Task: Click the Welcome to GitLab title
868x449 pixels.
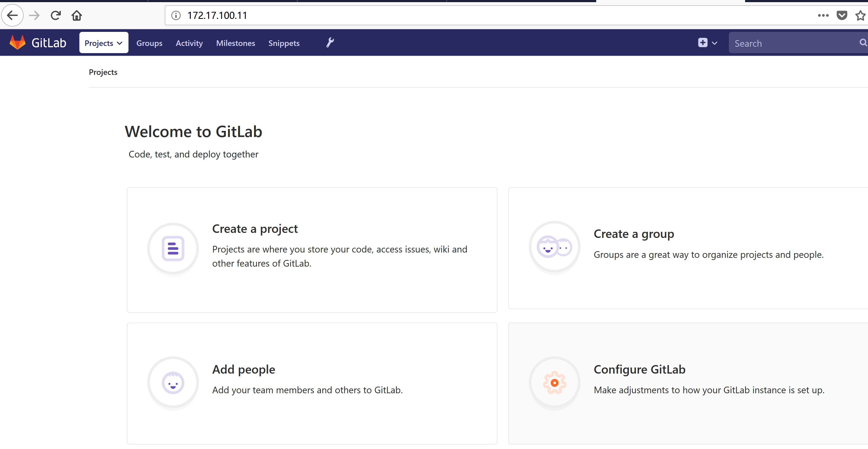Action: (194, 131)
